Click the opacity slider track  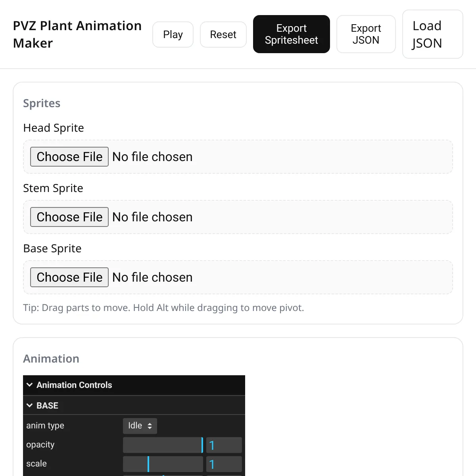coord(163,445)
